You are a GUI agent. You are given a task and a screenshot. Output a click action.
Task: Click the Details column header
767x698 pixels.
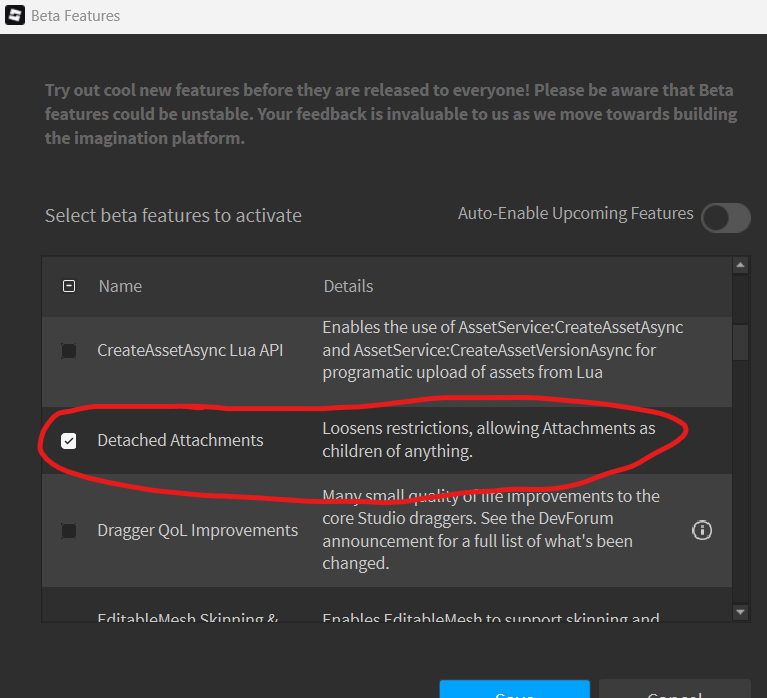[x=348, y=286]
